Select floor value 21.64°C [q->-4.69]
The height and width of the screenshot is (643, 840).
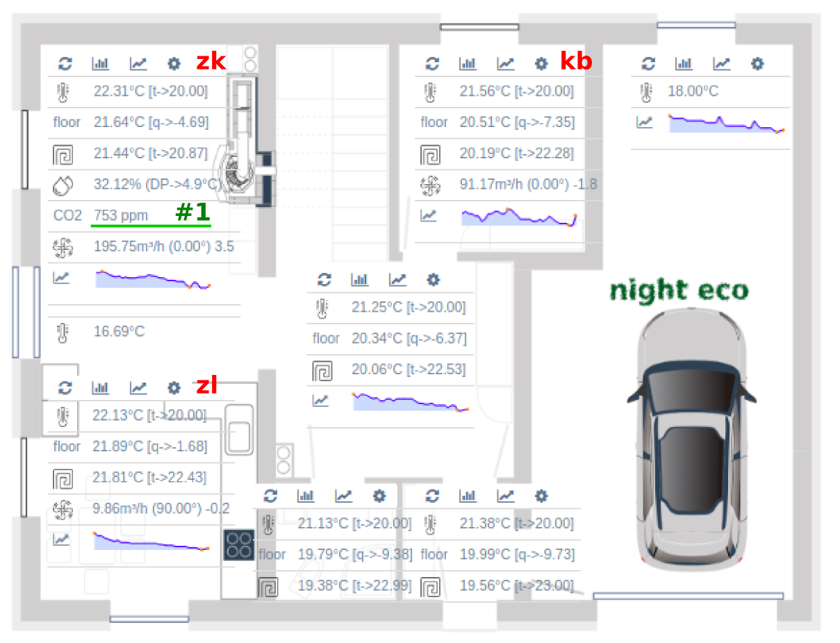(151, 122)
